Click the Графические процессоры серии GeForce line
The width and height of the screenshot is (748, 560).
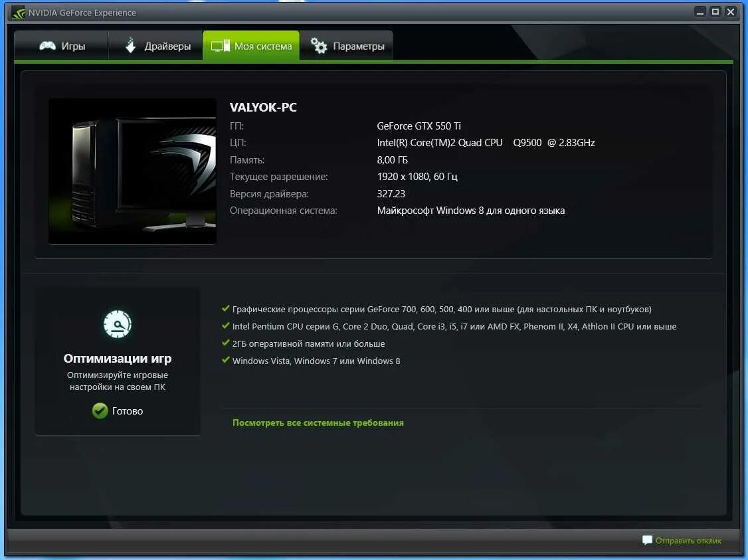442,309
